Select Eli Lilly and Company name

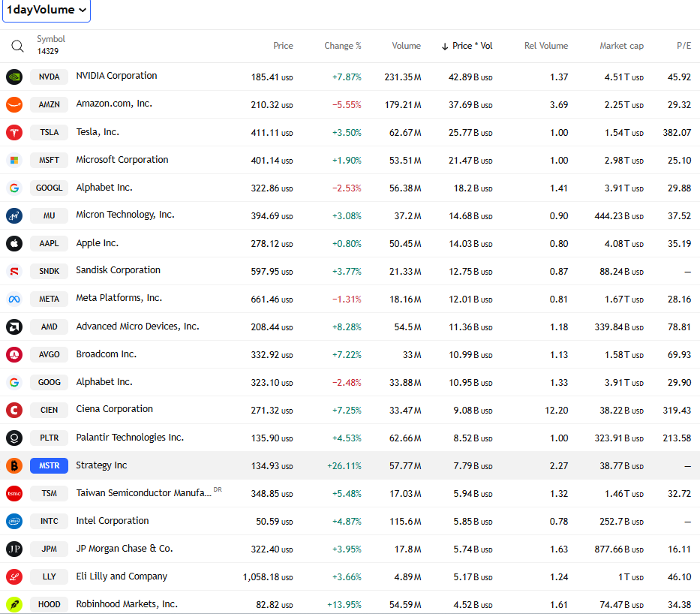122,576
